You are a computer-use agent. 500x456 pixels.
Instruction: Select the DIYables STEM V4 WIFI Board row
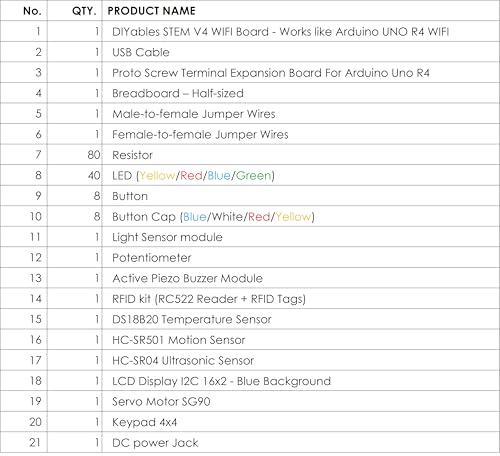coord(250,32)
